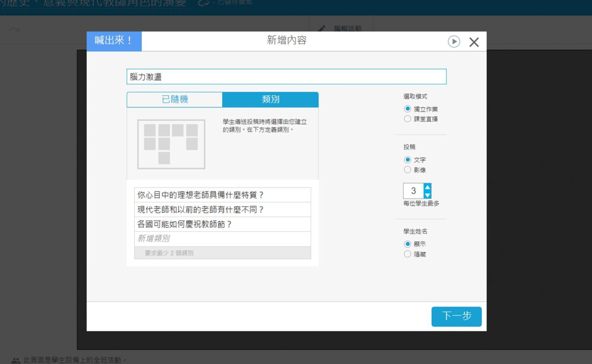Click the play preview icon in dialog header
Screen dimensions: 592x364
click(454, 41)
